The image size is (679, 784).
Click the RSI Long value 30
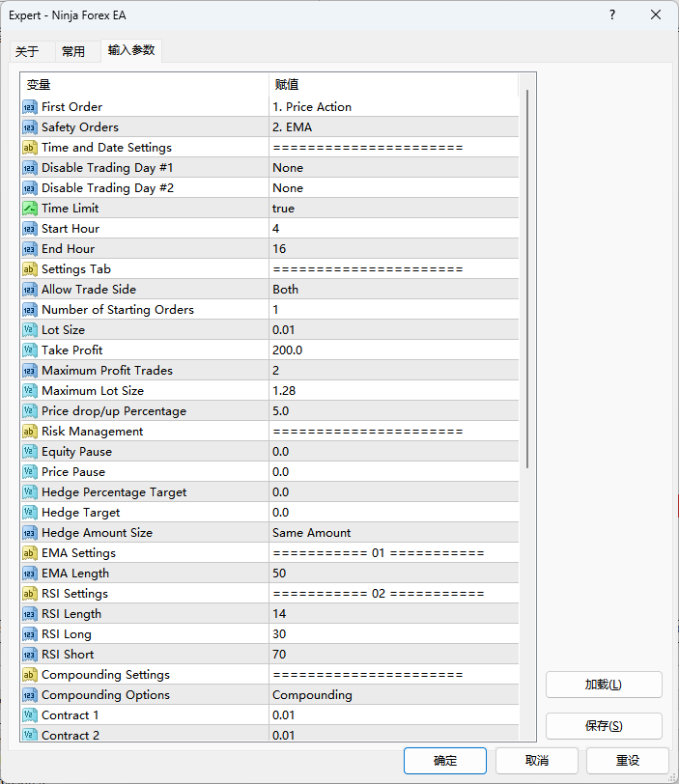(394, 634)
